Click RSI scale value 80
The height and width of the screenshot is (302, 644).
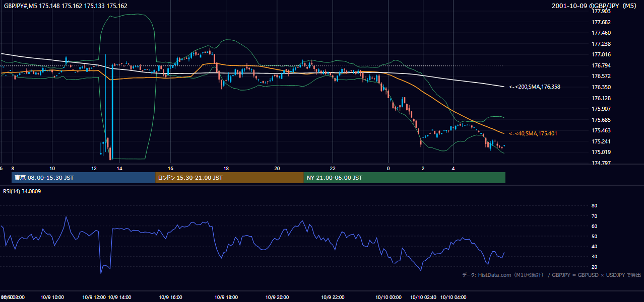coord(594,206)
